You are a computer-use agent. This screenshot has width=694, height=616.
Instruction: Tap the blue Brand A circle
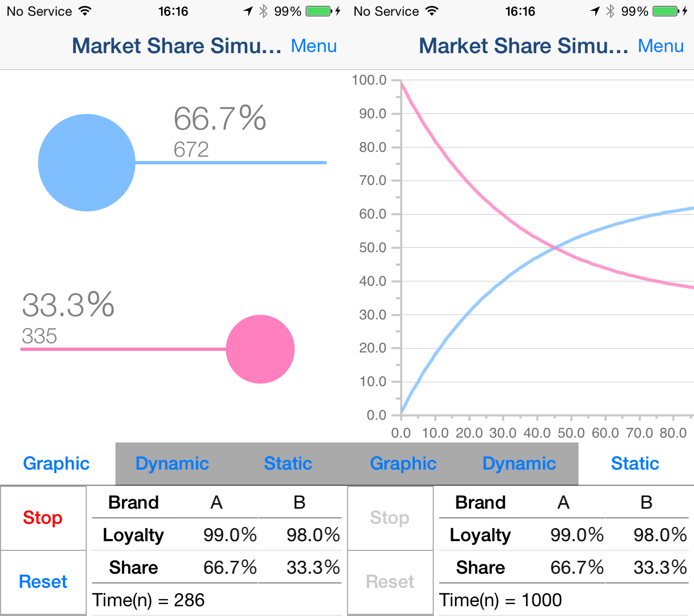[x=87, y=163]
